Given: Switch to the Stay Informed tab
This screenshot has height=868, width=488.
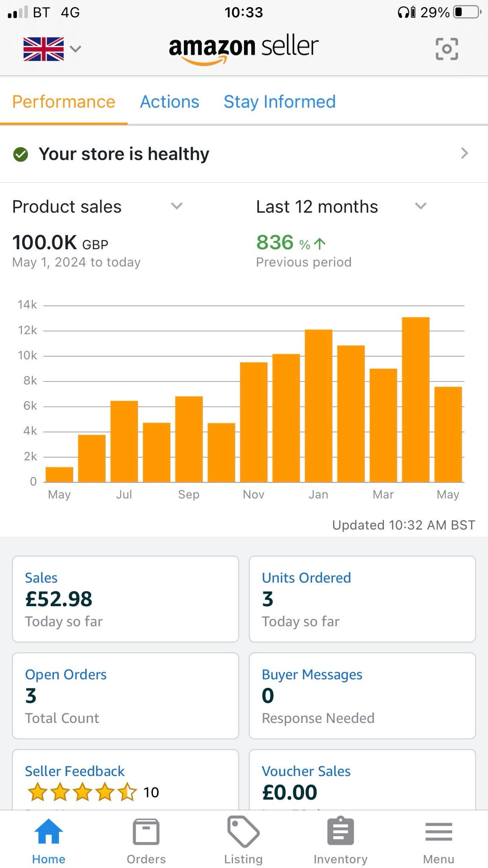Looking at the screenshot, I should tap(280, 102).
